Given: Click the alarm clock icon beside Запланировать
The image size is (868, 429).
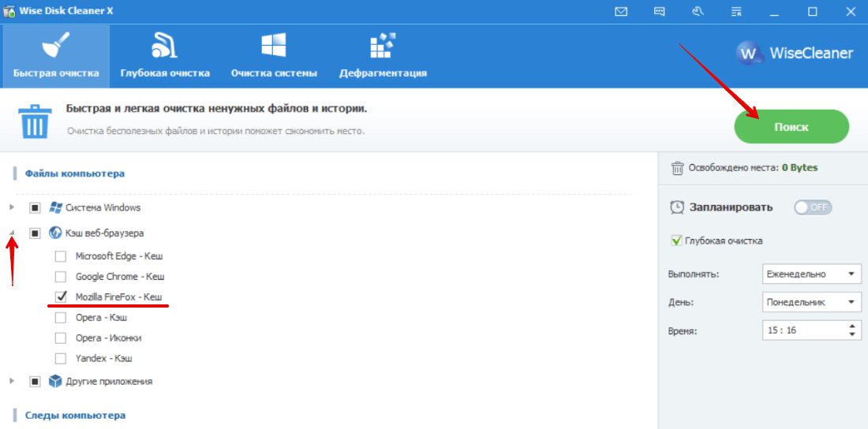Looking at the screenshot, I should click(x=676, y=207).
